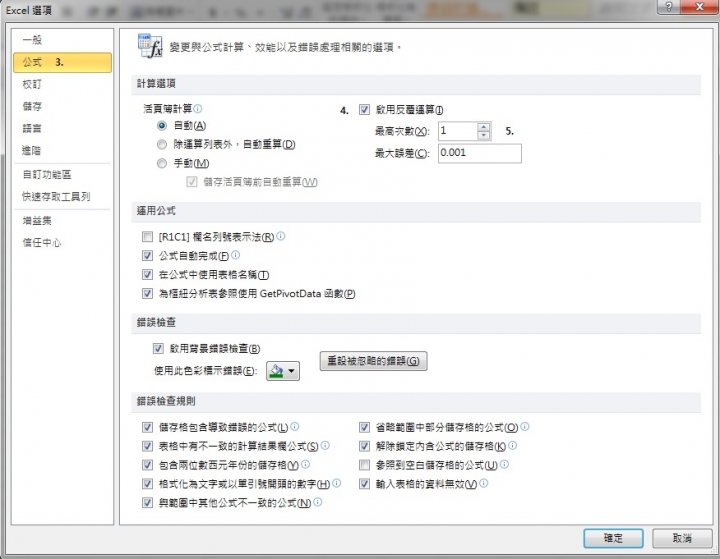Click the 最高次數 input field

pyautogui.click(x=457, y=131)
